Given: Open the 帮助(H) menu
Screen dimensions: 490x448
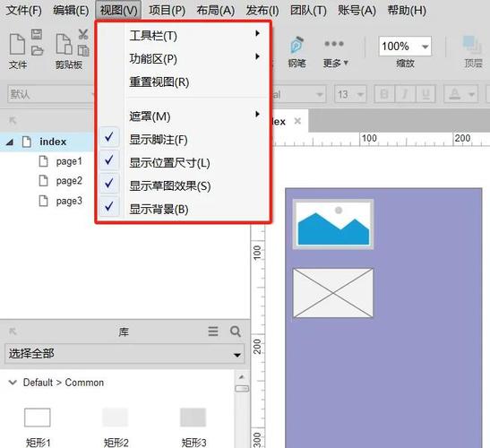Looking at the screenshot, I should click(x=407, y=11).
